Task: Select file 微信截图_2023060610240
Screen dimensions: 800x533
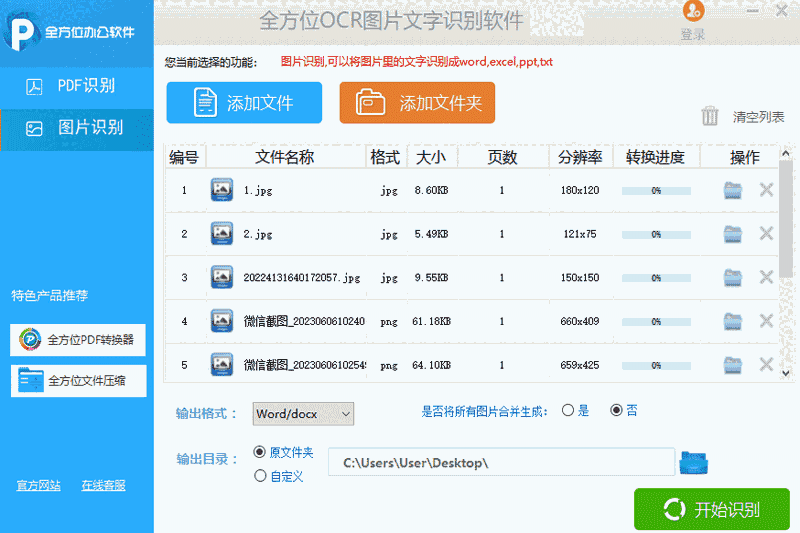Action: coord(304,321)
